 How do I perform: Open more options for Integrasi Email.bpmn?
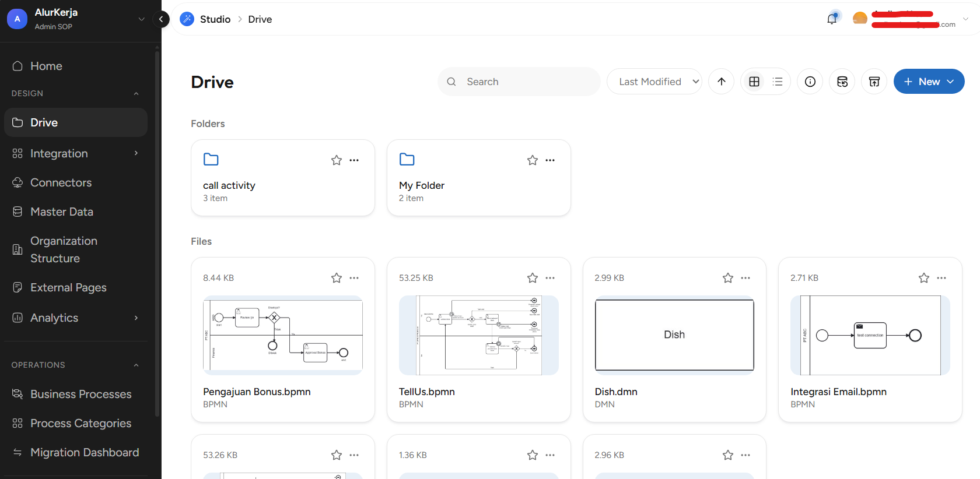click(x=942, y=278)
